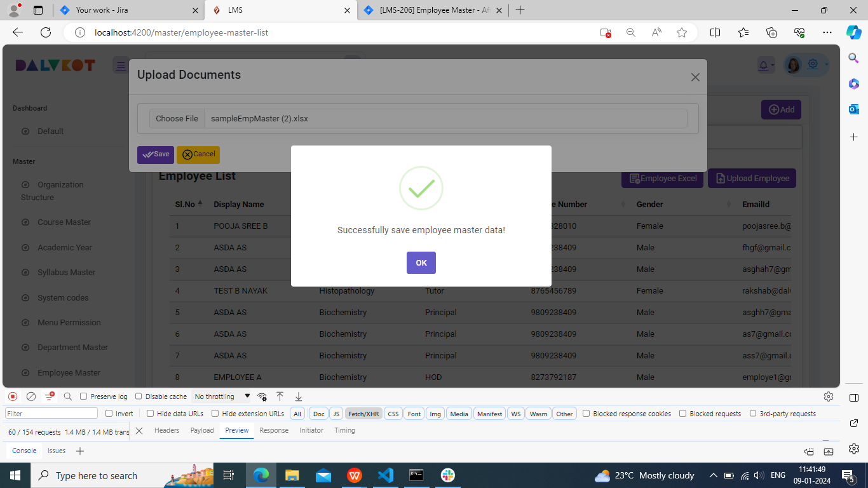Close the Upload Documents dialog
This screenshot has width=868, height=488.
pos(695,77)
